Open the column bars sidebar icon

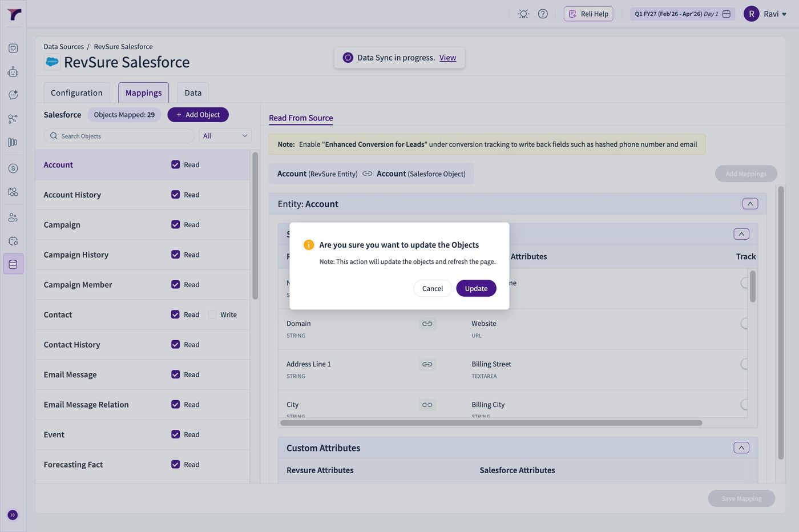click(x=13, y=142)
